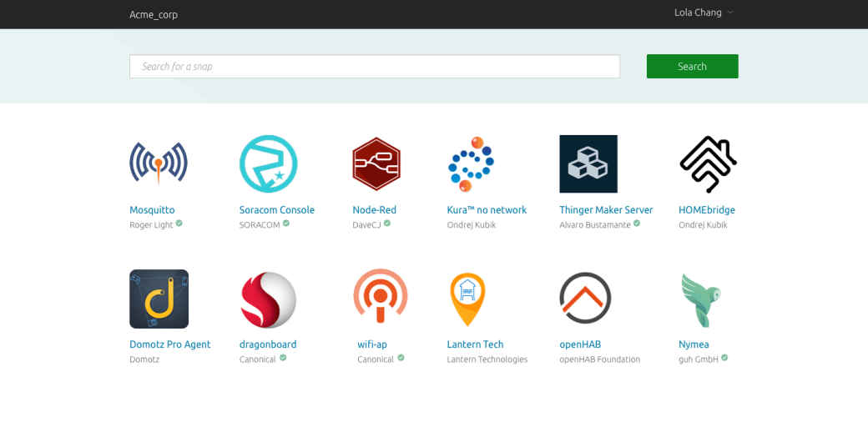This screenshot has width=868, height=422.
Task: Click Ondrej Kubik under Kura
Action: [x=472, y=225]
